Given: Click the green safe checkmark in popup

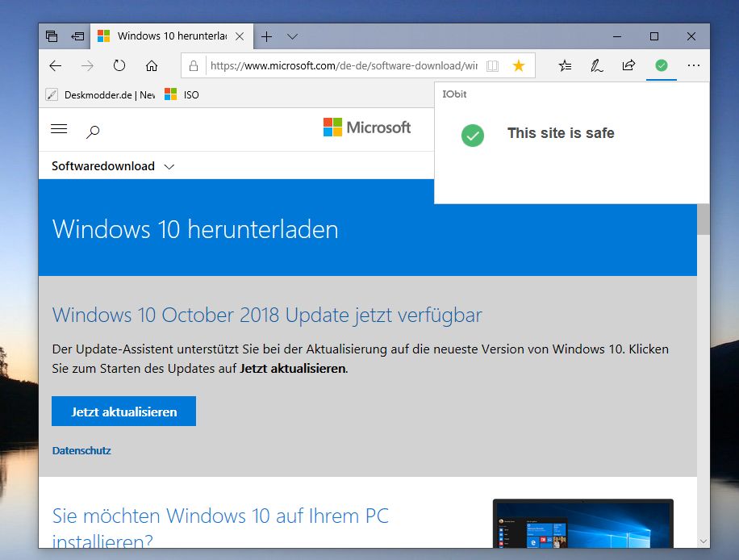Looking at the screenshot, I should point(473,136).
